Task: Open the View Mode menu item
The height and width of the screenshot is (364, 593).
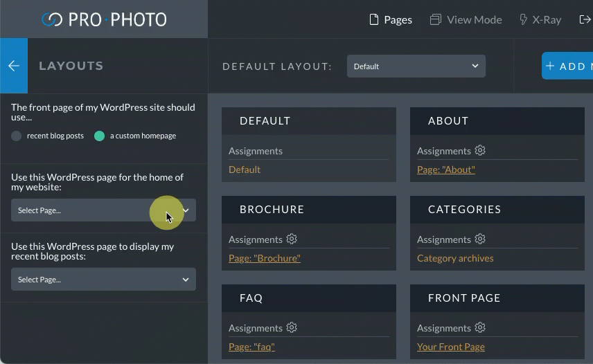Action: click(x=466, y=19)
